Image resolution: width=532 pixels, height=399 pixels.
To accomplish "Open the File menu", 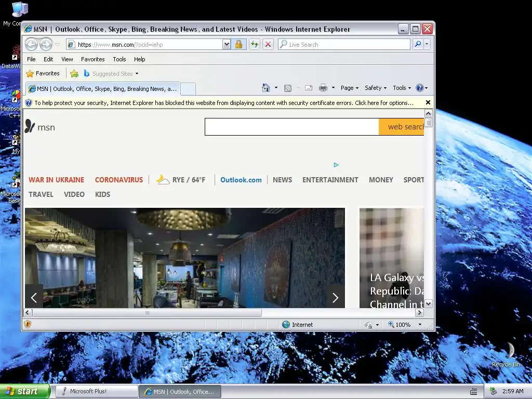I will [x=31, y=59].
